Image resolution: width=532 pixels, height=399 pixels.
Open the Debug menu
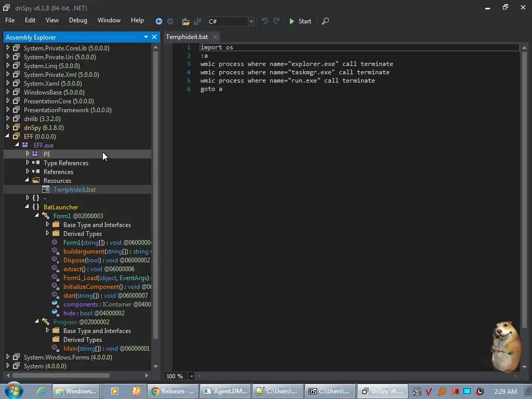pos(78,20)
